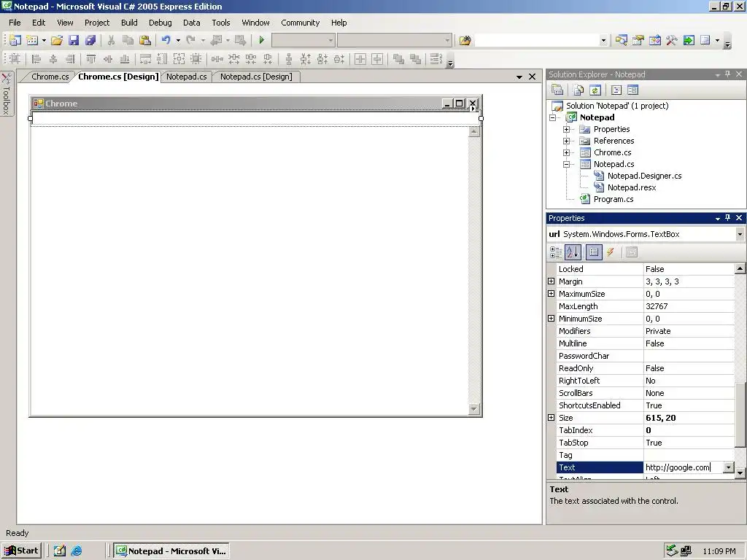
Task: Launch Internet Explorer from quick launch
Action: 76,551
